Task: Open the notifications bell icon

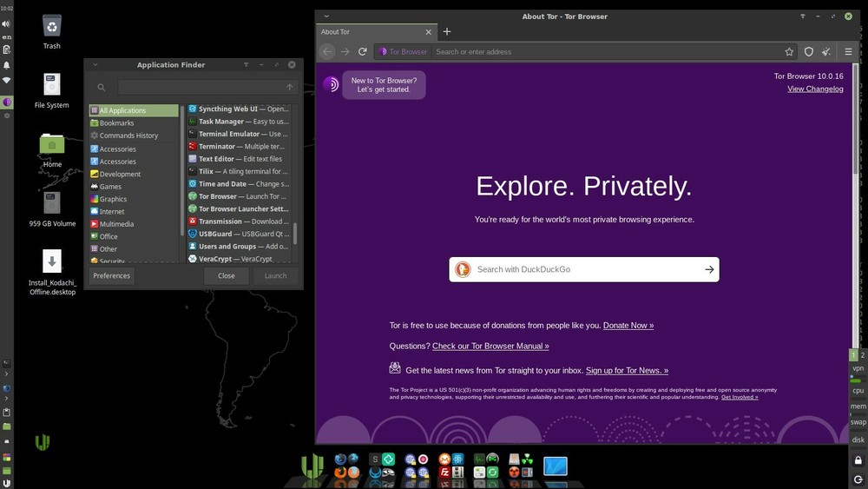Action: [x=6, y=65]
